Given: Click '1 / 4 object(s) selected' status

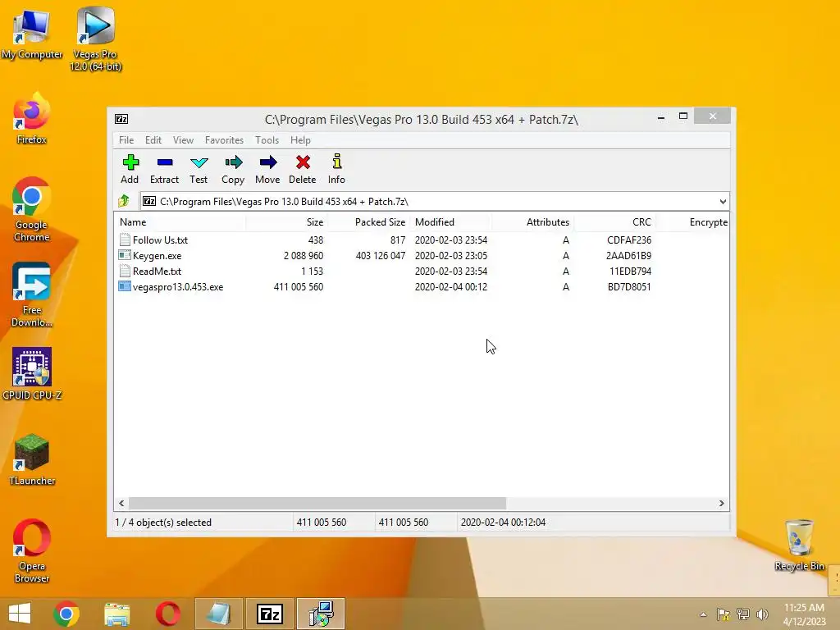Looking at the screenshot, I should point(163,523).
